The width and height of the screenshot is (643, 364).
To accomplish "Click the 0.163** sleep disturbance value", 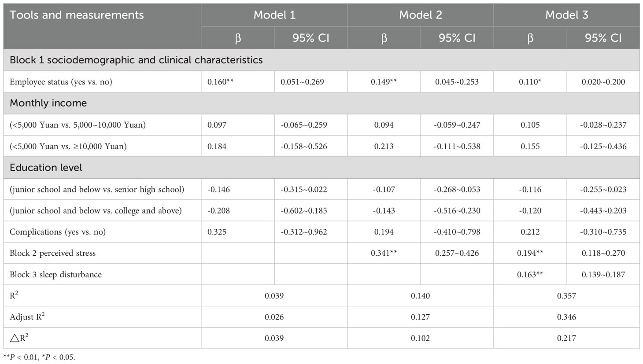I will click(x=530, y=275).
